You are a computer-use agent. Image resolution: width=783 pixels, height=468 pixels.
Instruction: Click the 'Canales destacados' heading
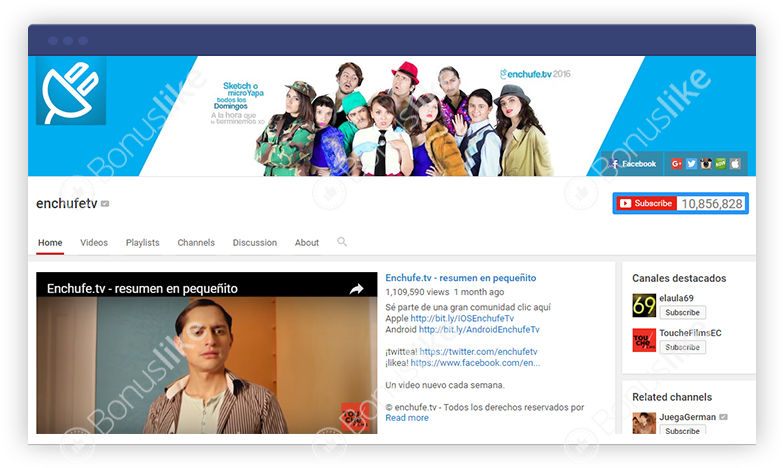click(x=679, y=278)
